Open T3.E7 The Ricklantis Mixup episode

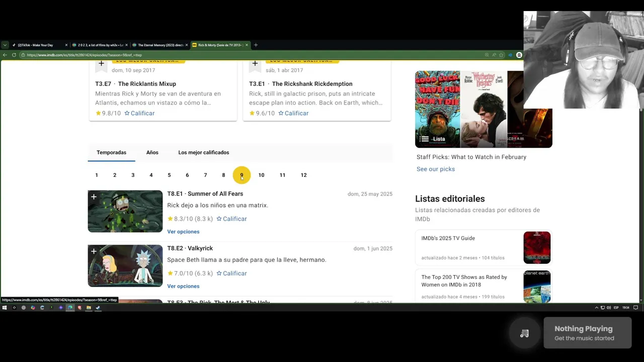[135, 84]
